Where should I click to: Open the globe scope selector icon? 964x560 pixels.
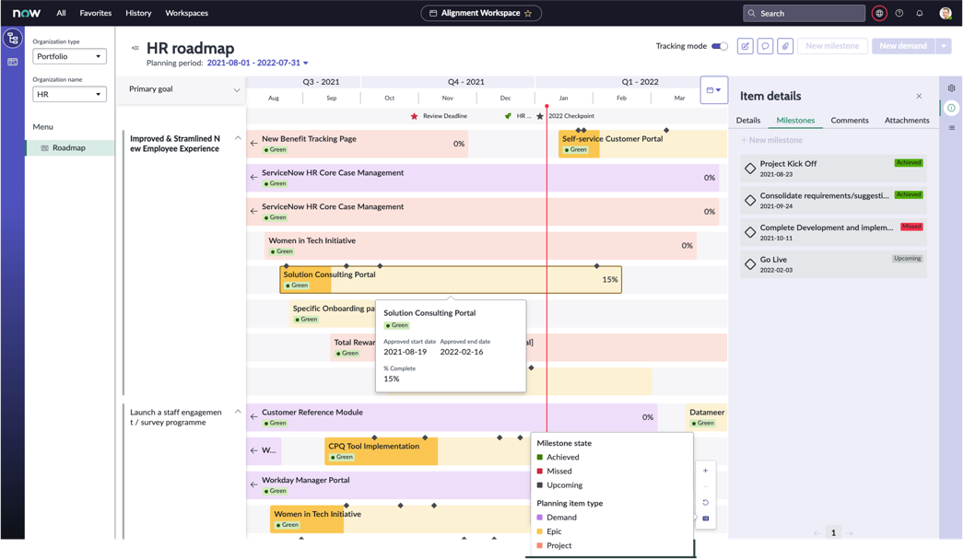879,13
